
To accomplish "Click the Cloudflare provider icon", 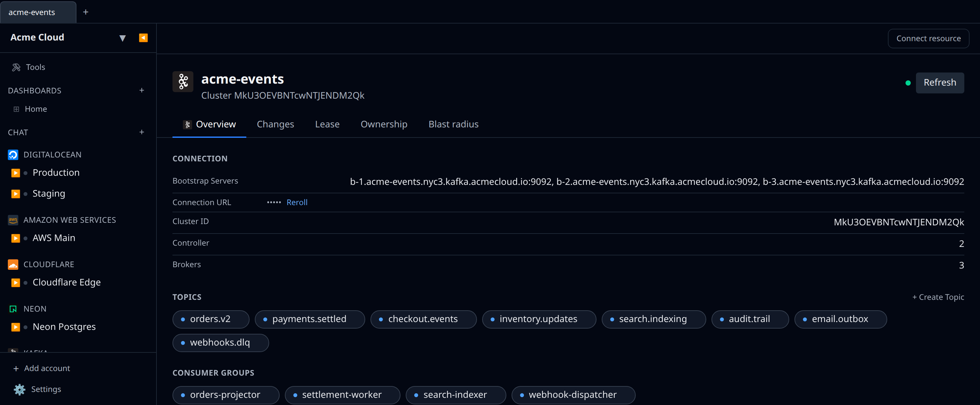I will [x=13, y=265].
